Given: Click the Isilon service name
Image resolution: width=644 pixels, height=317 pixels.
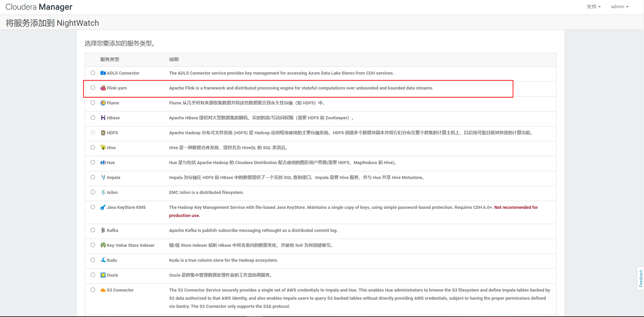Looking at the screenshot, I should [x=112, y=193].
